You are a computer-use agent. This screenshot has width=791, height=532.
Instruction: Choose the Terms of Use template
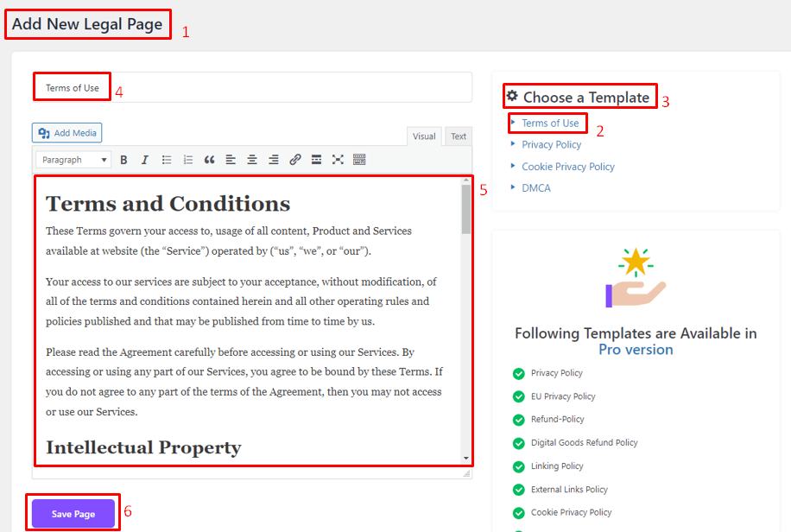click(x=550, y=123)
